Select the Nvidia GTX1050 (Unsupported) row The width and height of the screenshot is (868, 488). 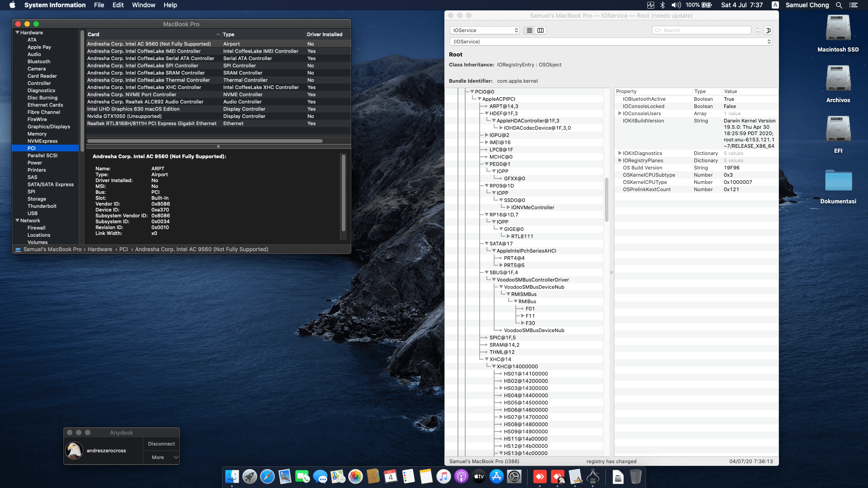click(x=218, y=116)
